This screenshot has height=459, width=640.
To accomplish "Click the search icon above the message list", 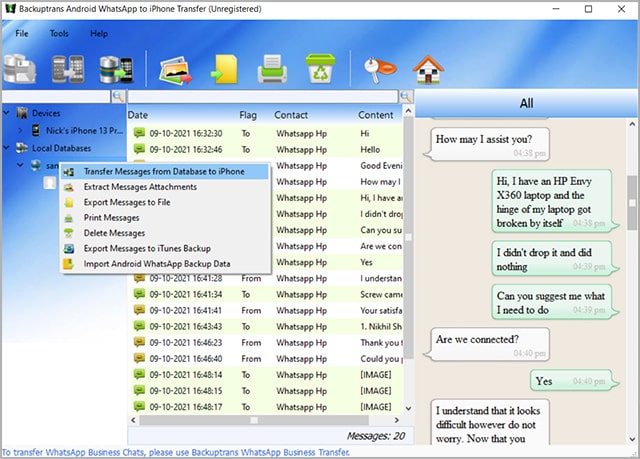I will pos(406,97).
